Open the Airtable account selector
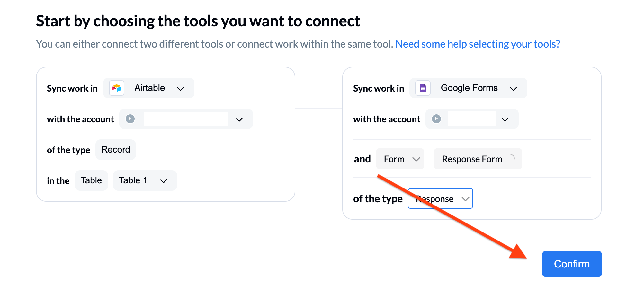The width and height of the screenshot is (644, 298). click(239, 119)
